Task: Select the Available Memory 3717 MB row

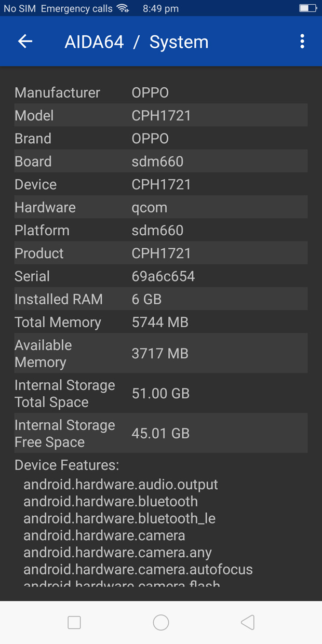Action: [161, 353]
